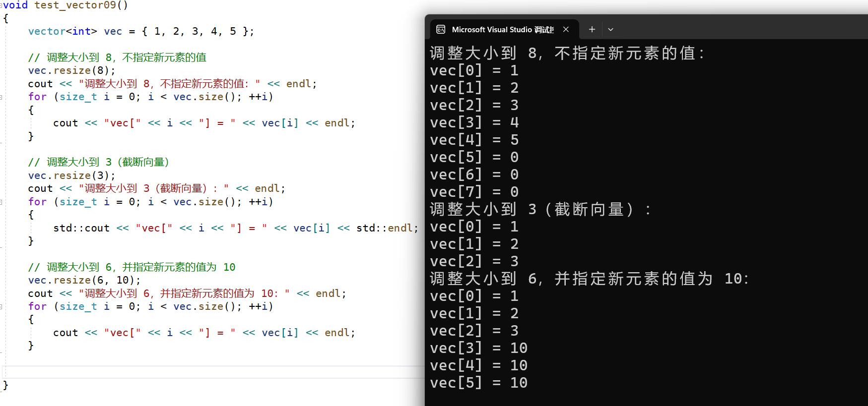Collapse the second for loop block marker
This screenshot has width=868, height=406.
(1, 202)
